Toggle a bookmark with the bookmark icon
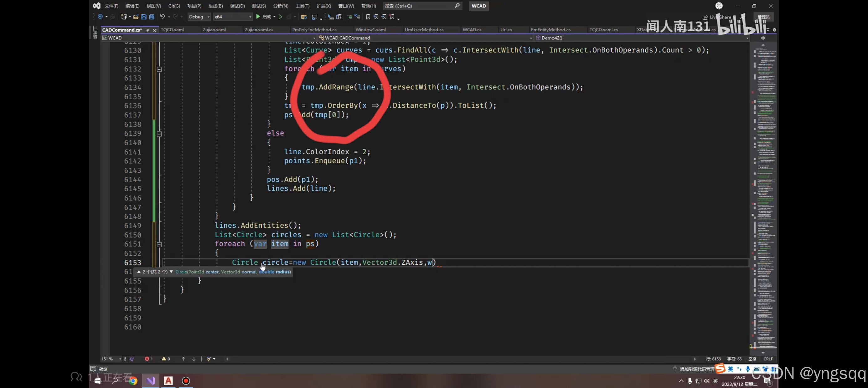The height and width of the screenshot is (388, 868). tap(368, 17)
